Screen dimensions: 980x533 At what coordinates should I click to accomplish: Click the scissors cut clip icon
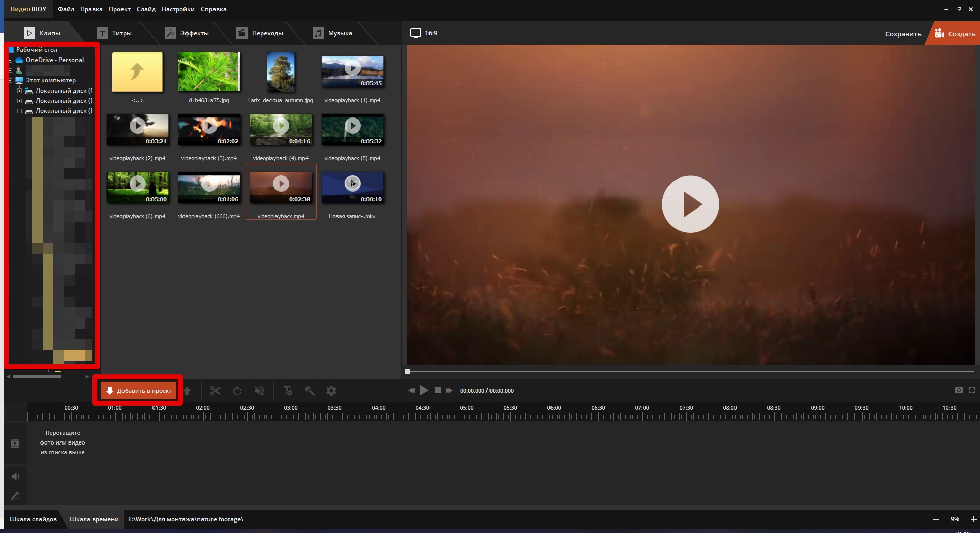click(x=215, y=391)
